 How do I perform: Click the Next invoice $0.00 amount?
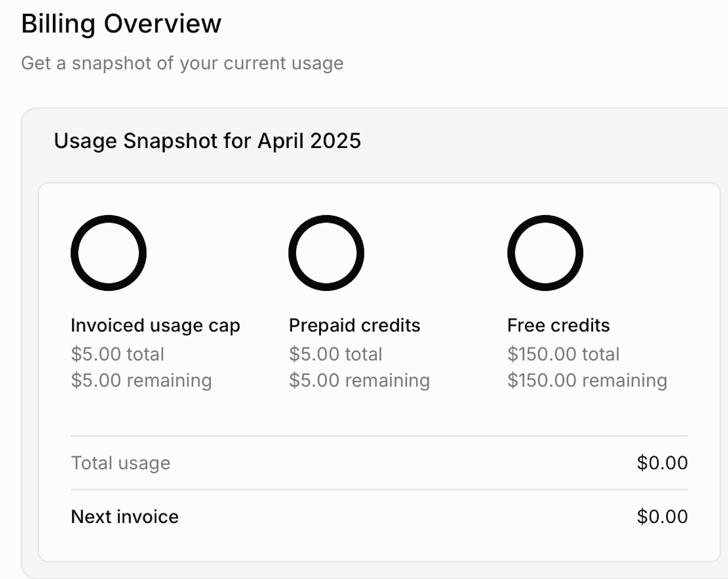click(662, 517)
